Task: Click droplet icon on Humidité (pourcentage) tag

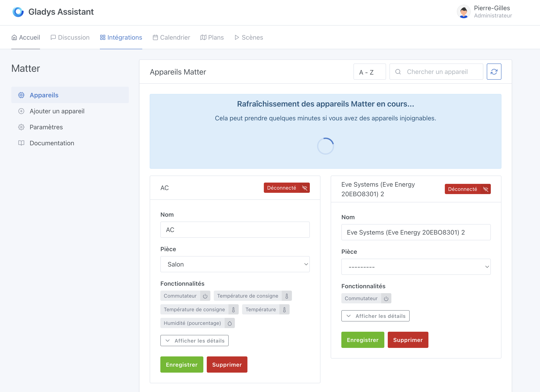Action: [x=230, y=323]
